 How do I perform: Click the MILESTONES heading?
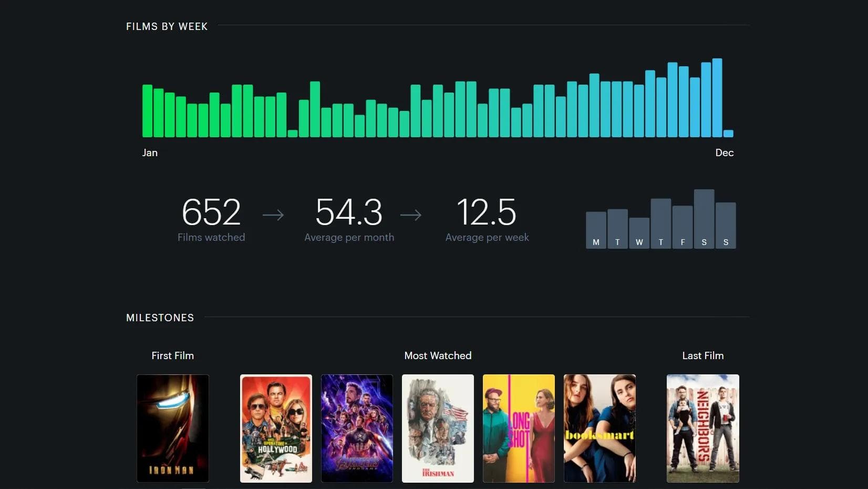pos(160,318)
